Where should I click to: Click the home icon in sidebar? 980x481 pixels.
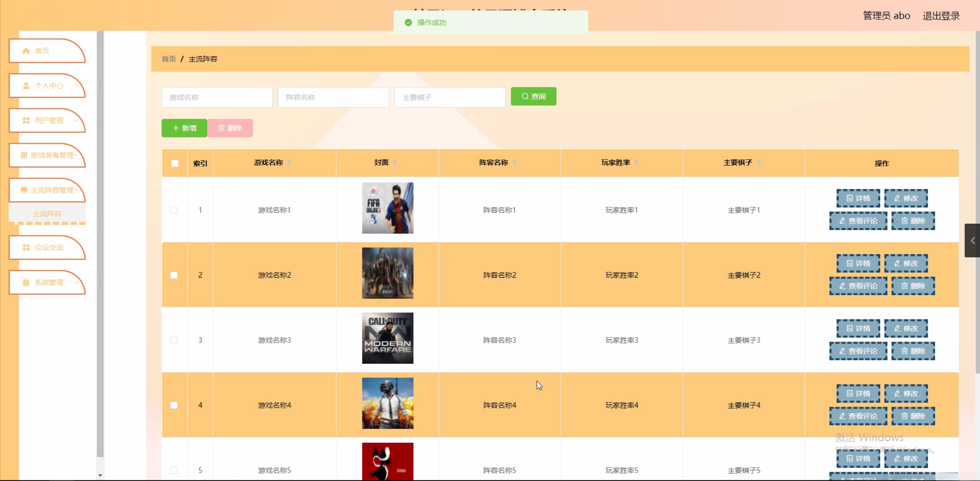pyautogui.click(x=26, y=51)
